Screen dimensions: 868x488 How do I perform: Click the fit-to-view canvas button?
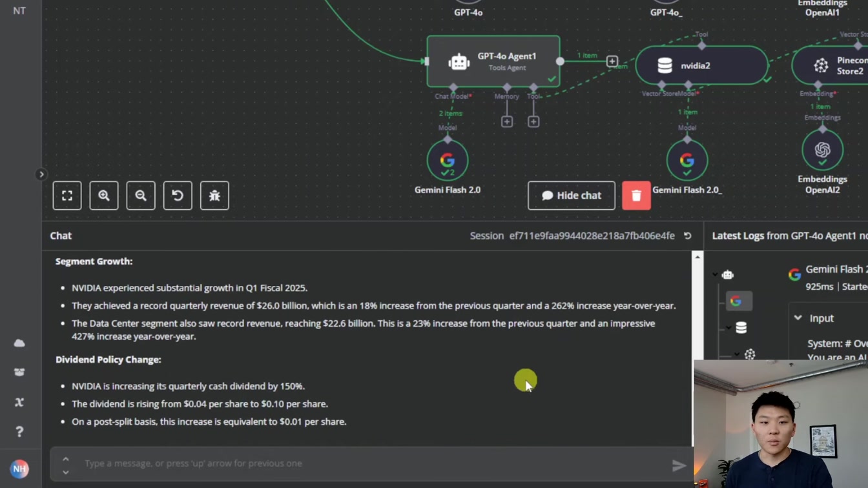click(x=67, y=196)
